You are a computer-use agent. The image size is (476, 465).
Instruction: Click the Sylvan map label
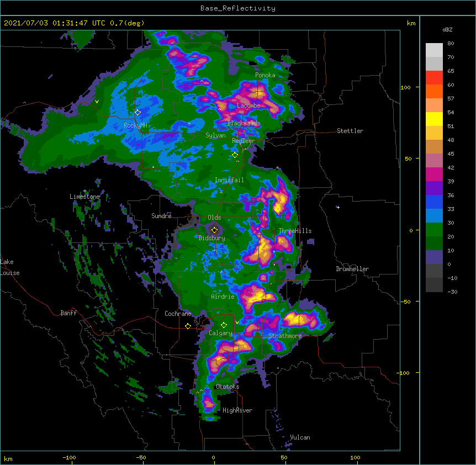coord(215,135)
